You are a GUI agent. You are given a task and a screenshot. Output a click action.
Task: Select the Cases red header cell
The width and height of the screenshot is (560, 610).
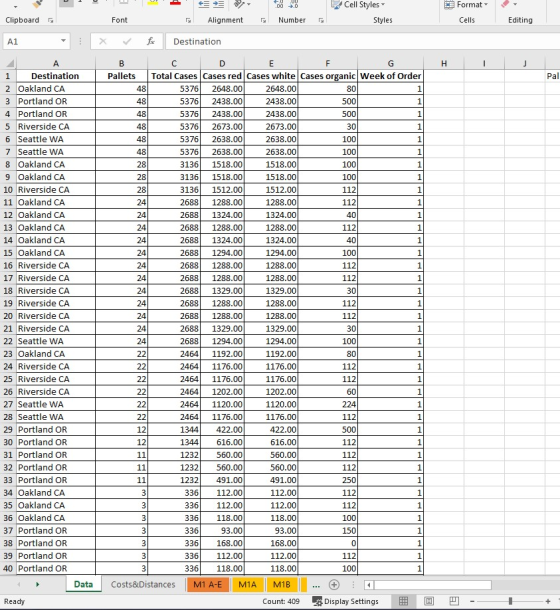[222, 76]
